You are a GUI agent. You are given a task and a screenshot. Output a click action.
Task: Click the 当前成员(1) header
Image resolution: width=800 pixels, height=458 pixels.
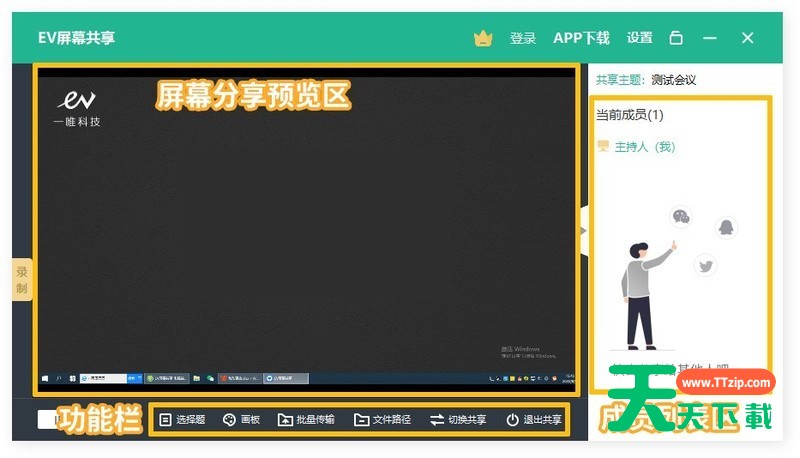click(x=630, y=115)
